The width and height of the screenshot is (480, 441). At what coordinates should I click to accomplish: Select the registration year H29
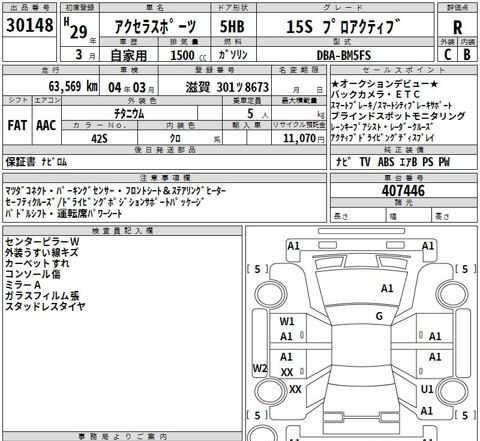click(x=76, y=29)
